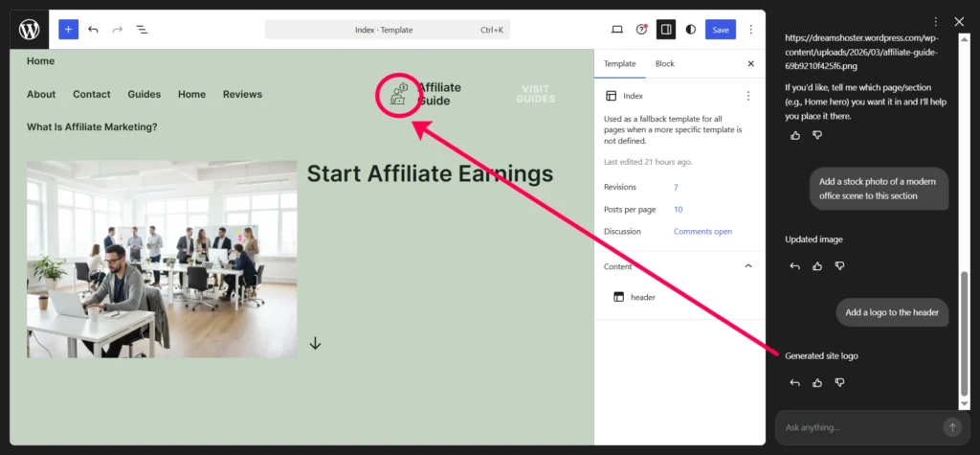Image resolution: width=980 pixels, height=455 pixels.
Task: Click the 'Ask anything...' input field
Action: 857,427
